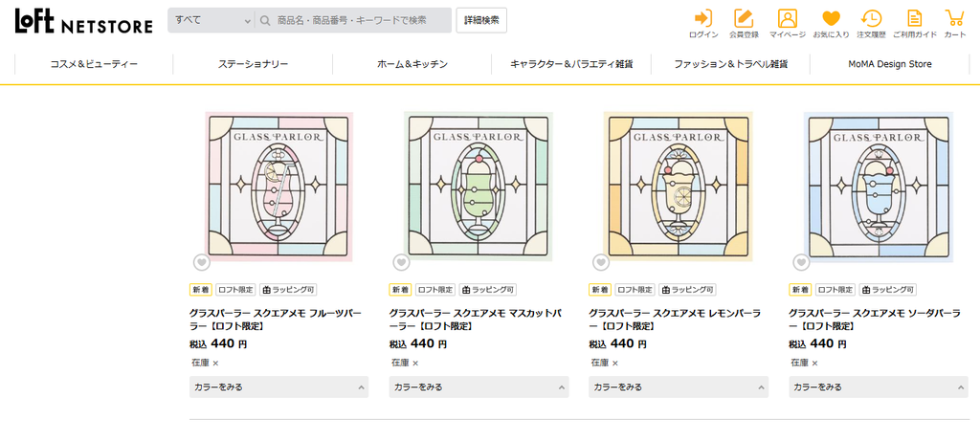Open favorites (お気に入り) heart icon in header

tap(831, 24)
